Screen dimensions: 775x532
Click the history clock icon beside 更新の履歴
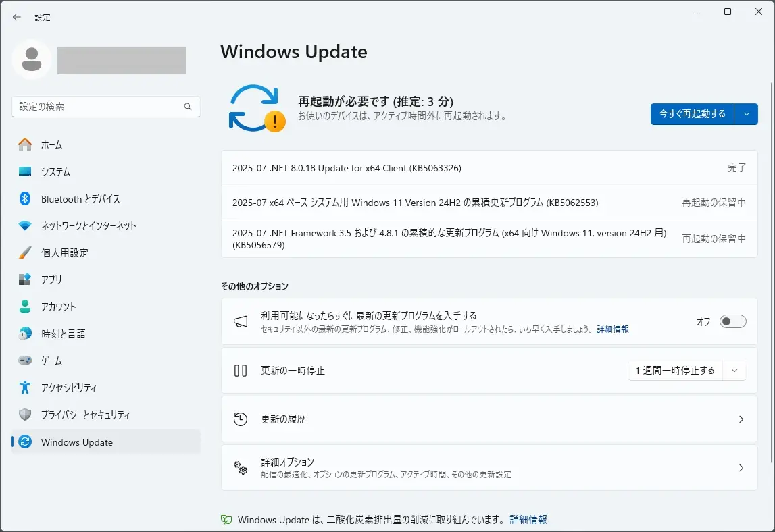tap(241, 419)
